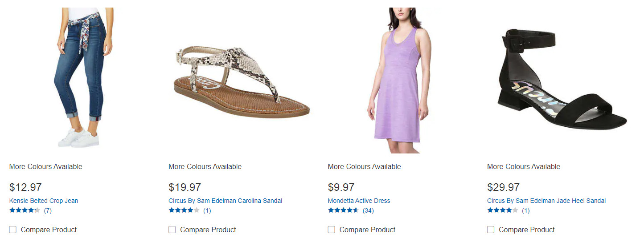Click the Jade Heel Sandal star rating

click(502, 210)
